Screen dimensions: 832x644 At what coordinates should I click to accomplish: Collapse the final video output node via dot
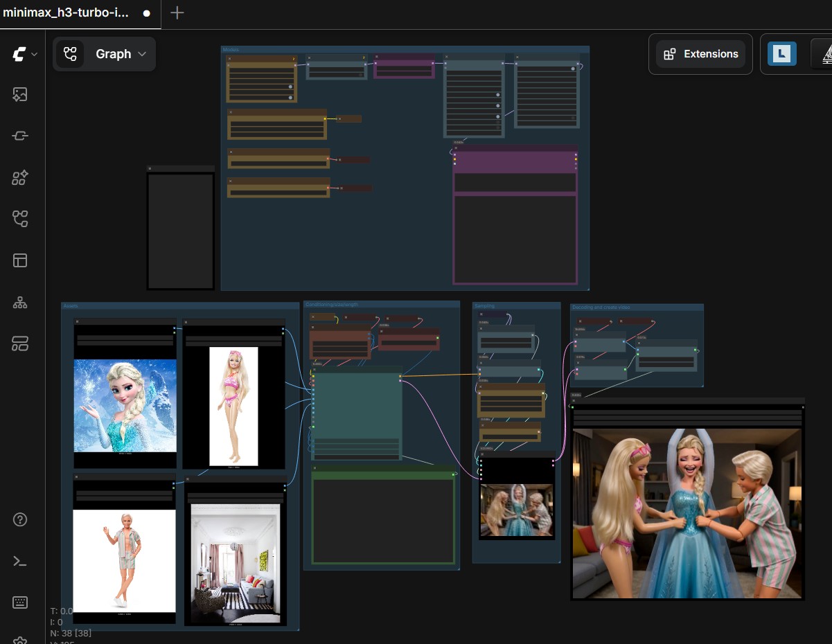coord(574,401)
